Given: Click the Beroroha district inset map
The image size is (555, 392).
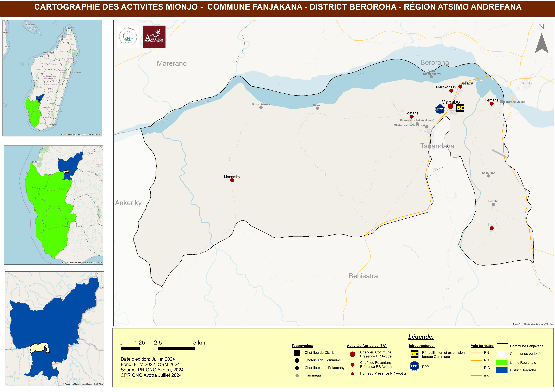Looking at the screenshot, I should 54,328.
